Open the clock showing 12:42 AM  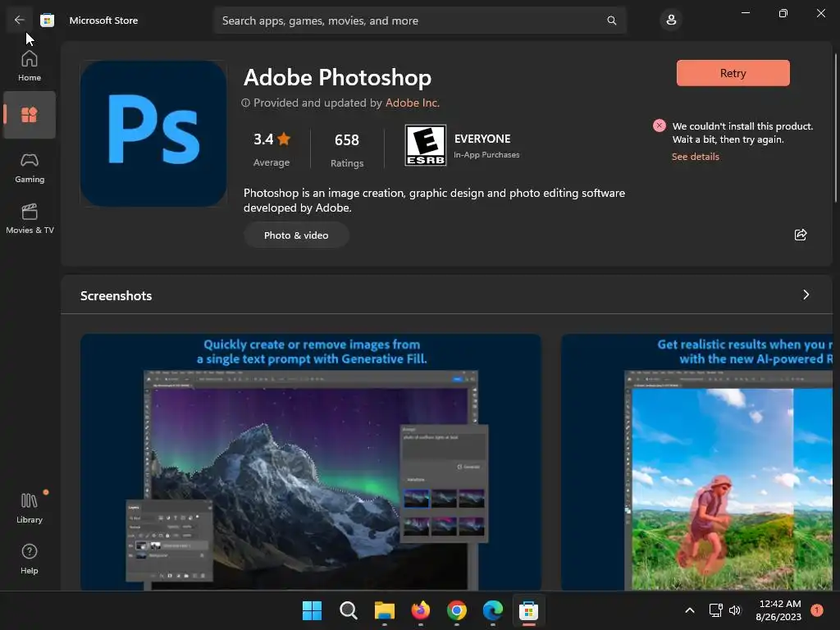tap(779, 610)
